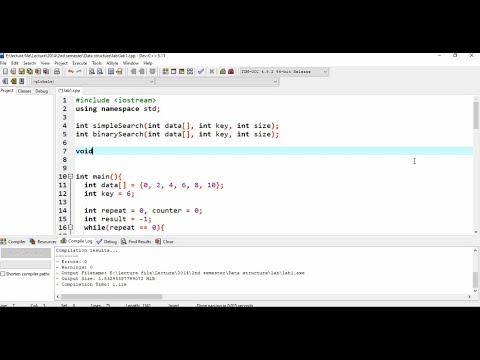Click the Save file toolbar icon
This screenshot has width=480, height=360.
point(22,71)
